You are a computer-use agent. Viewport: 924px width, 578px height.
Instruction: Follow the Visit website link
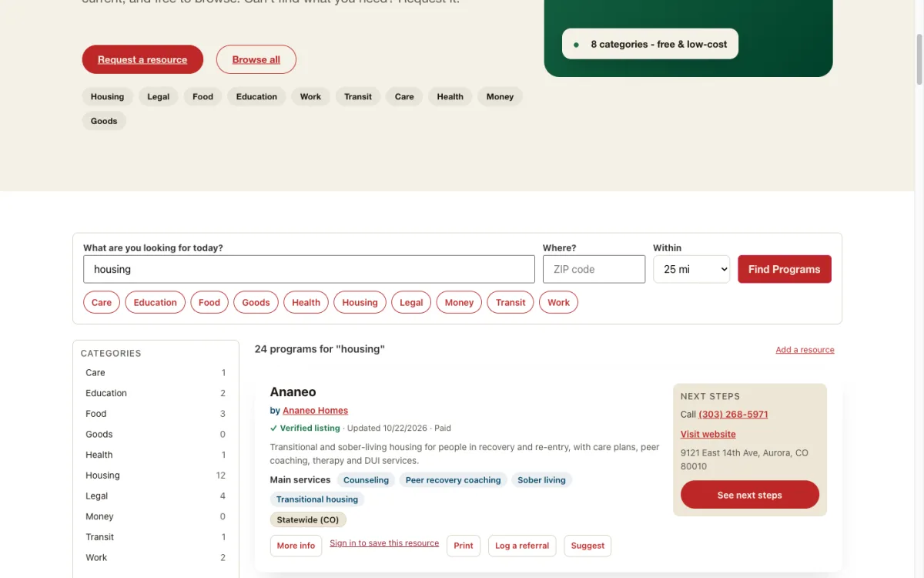pos(708,435)
